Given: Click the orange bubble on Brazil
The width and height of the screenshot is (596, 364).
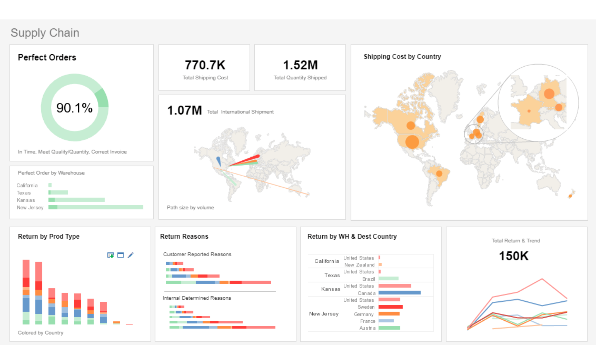Looking at the screenshot, I should click(439, 173).
